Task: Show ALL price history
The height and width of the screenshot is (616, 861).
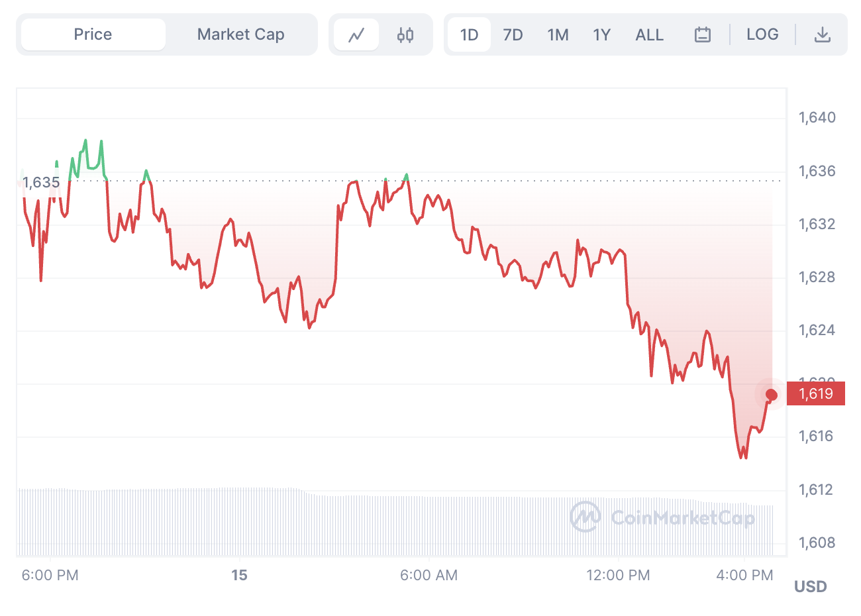Action: click(649, 34)
